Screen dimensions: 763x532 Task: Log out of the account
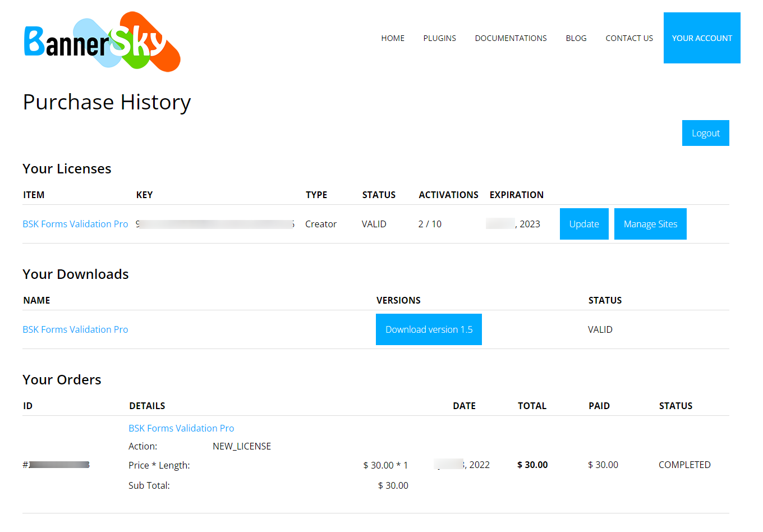coord(705,132)
